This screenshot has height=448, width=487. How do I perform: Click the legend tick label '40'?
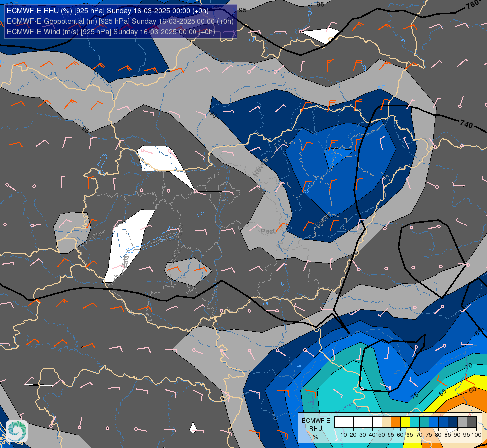[x=372, y=435]
